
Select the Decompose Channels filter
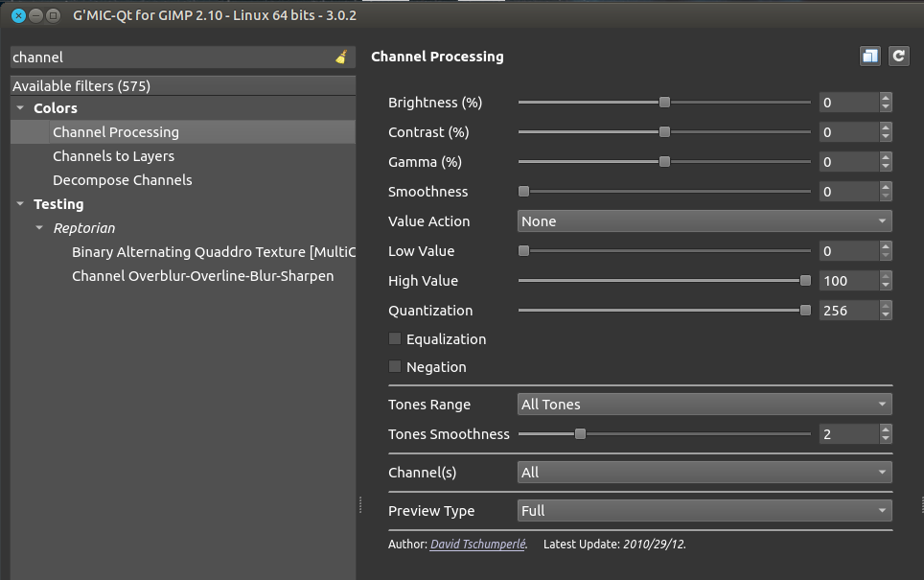122,180
